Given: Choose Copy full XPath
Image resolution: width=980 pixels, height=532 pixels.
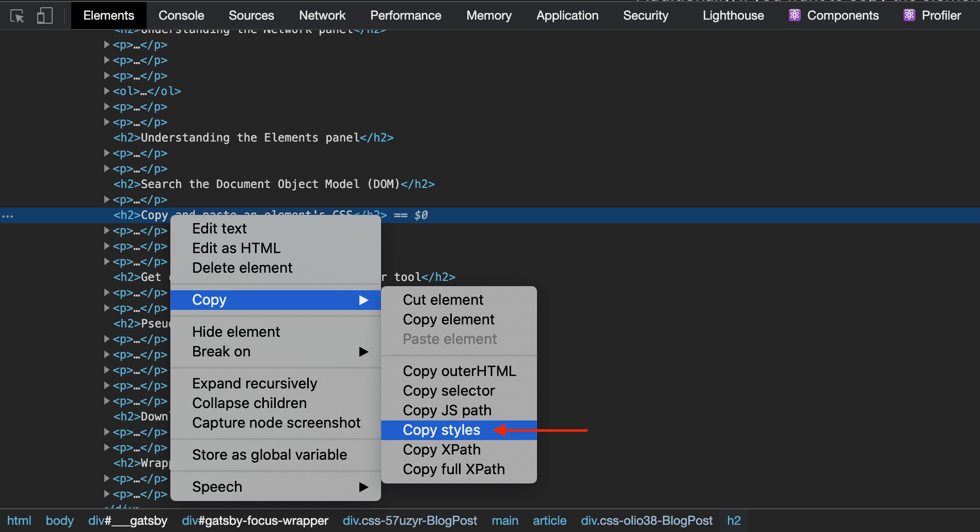Looking at the screenshot, I should (x=459, y=469).
